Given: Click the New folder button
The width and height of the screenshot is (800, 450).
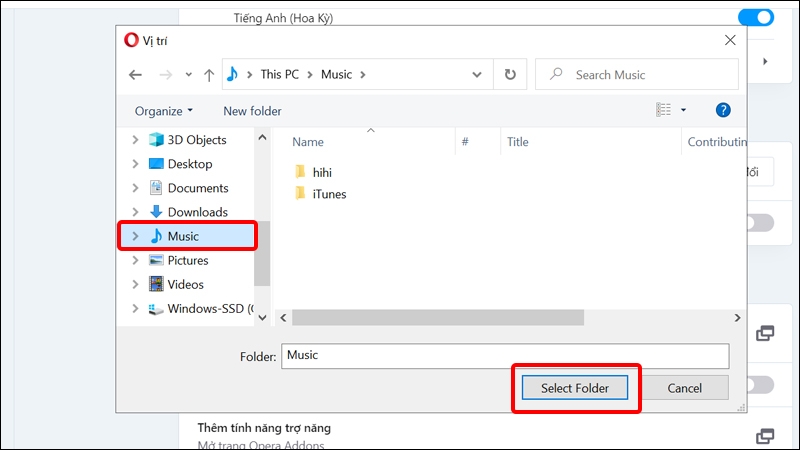Looking at the screenshot, I should coord(252,111).
